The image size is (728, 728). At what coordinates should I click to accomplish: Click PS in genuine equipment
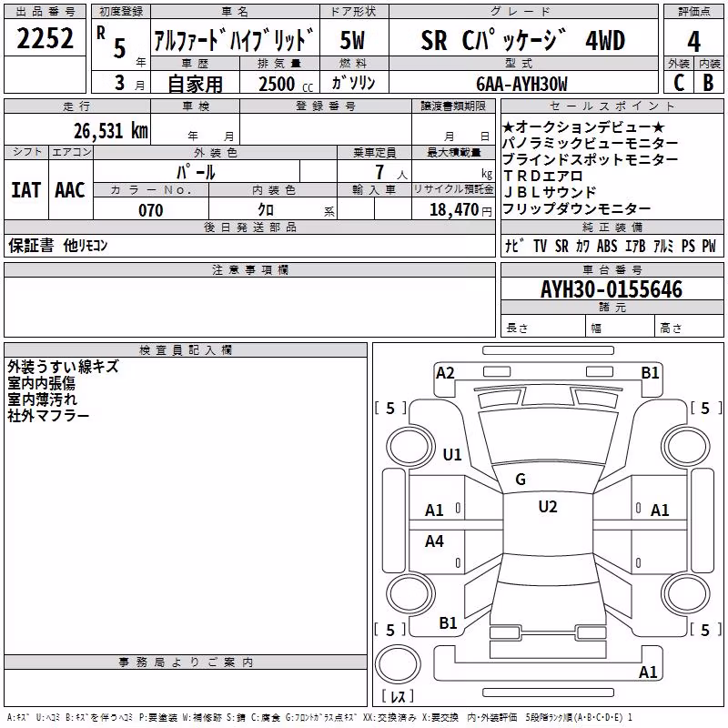point(688,246)
